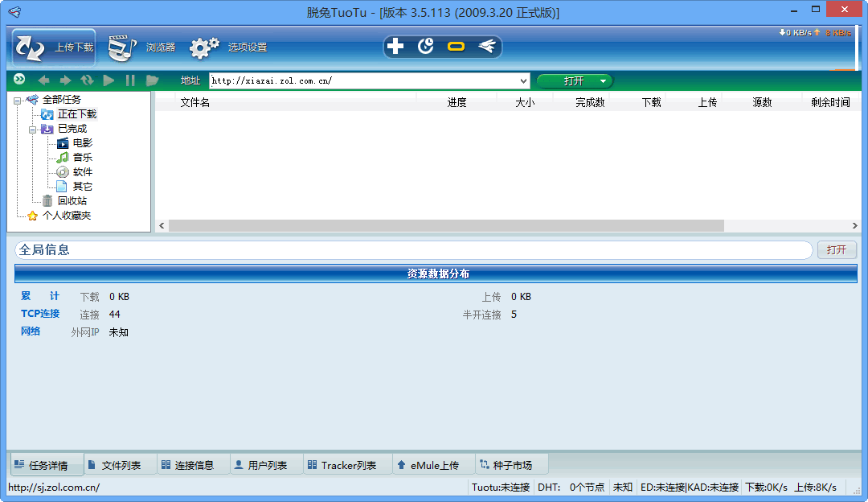Open the address bar dropdown arrow
868x502 pixels.
(524, 81)
